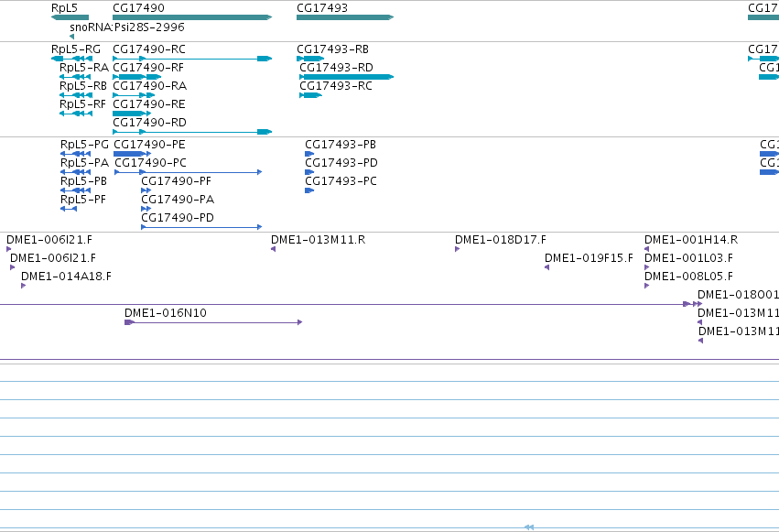
Task: Click the CG17493-RD transcript bar glyph
Action: [346, 77]
